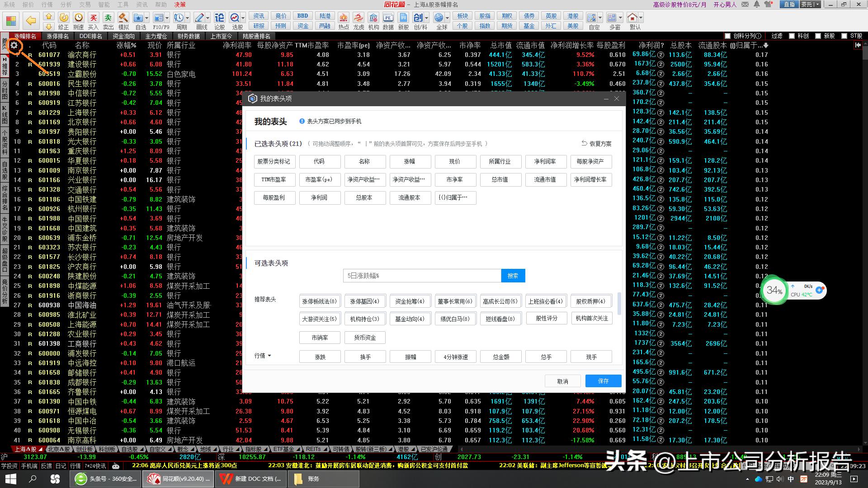Expand the 行情 category dropdown in dialog
This screenshot has width=868, height=488.
(263, 356)
